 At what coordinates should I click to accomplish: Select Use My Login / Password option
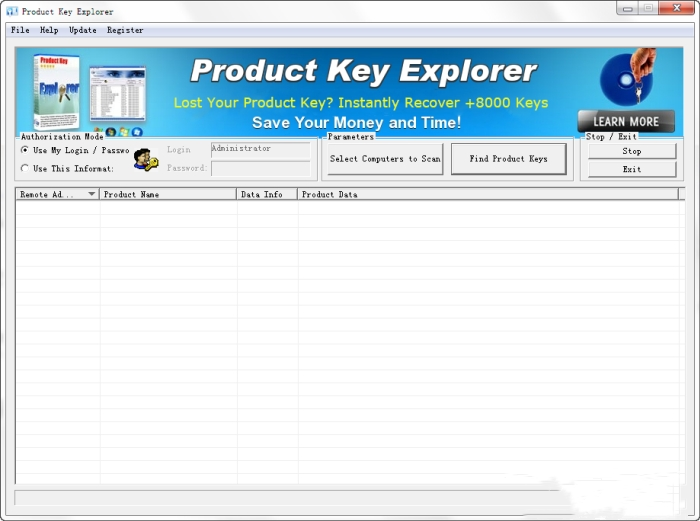(x=25, y=150)
